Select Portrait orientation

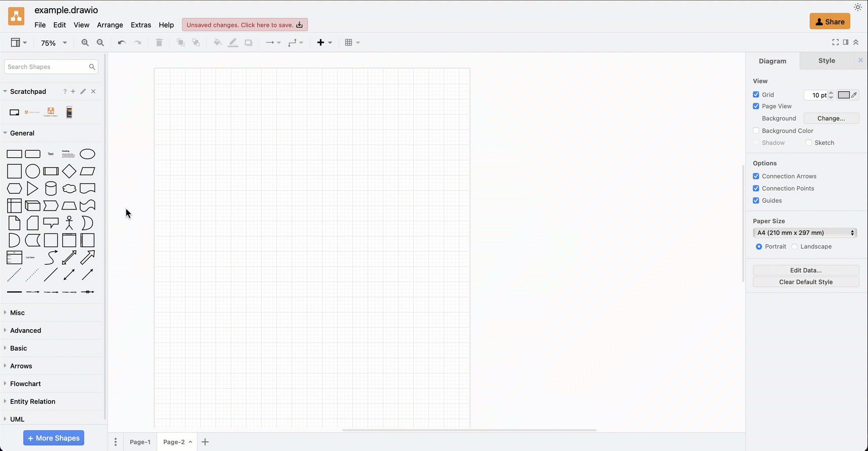[759, 247]
